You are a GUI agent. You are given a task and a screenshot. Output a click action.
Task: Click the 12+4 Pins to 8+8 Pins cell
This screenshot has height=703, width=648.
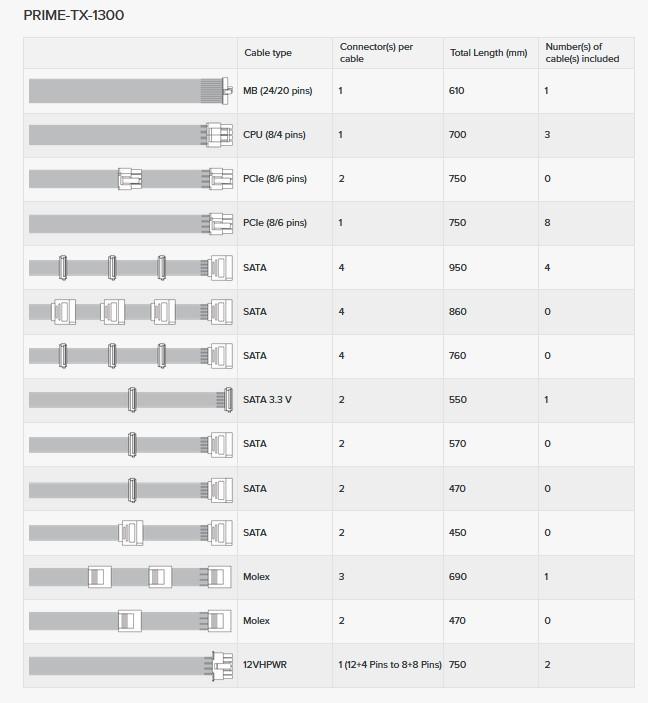[x=390, y=665]
